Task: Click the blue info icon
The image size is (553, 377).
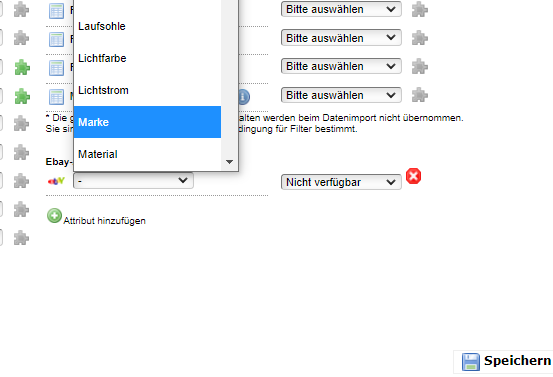Action: (244, 97)
